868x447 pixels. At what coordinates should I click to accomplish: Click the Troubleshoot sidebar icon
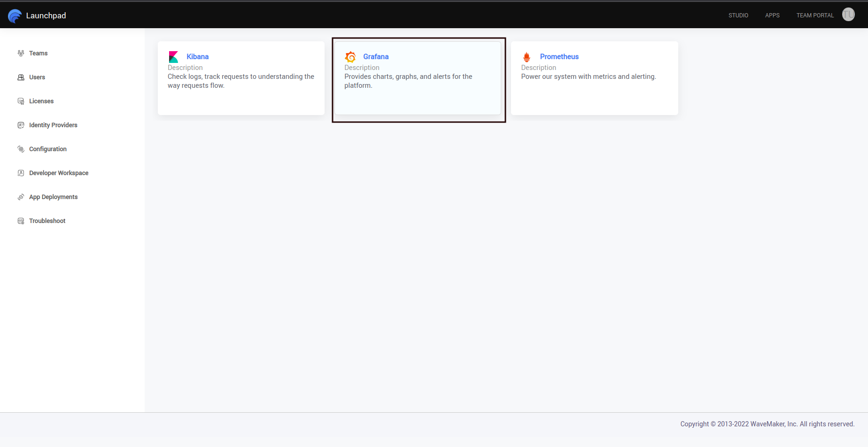(21, 221)
